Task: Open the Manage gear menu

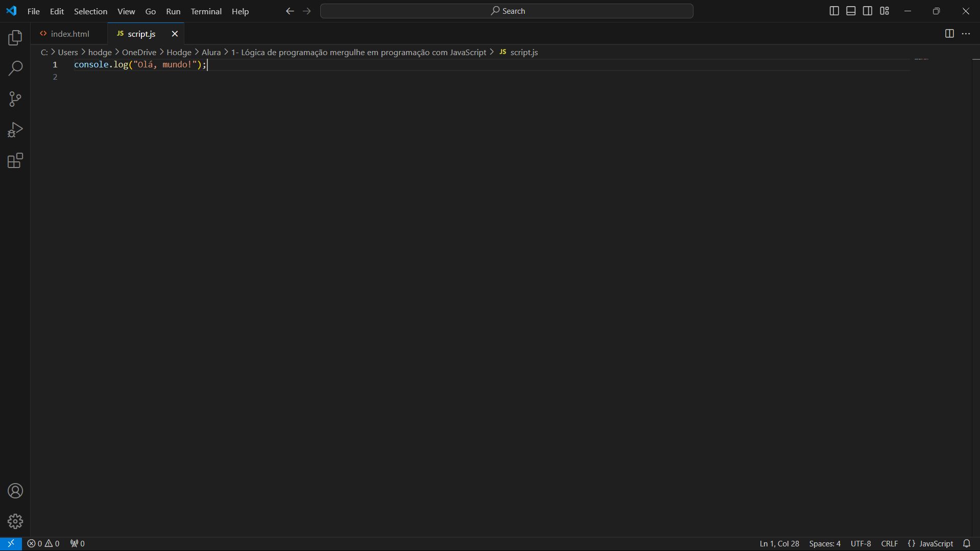Action: tap(15, 521)
